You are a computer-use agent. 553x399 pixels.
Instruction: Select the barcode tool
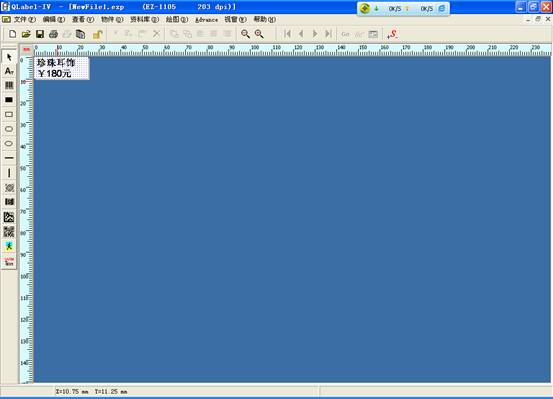point(9,85)
